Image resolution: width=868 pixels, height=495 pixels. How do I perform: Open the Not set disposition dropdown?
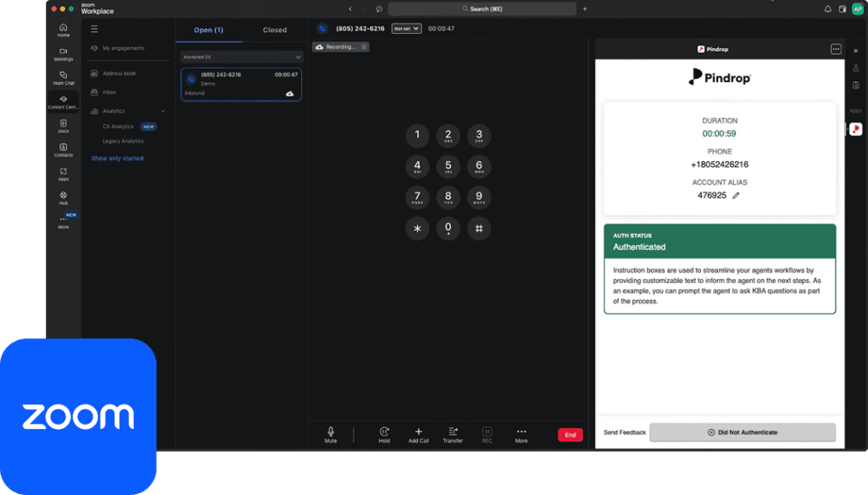click(x=406, y=28)
